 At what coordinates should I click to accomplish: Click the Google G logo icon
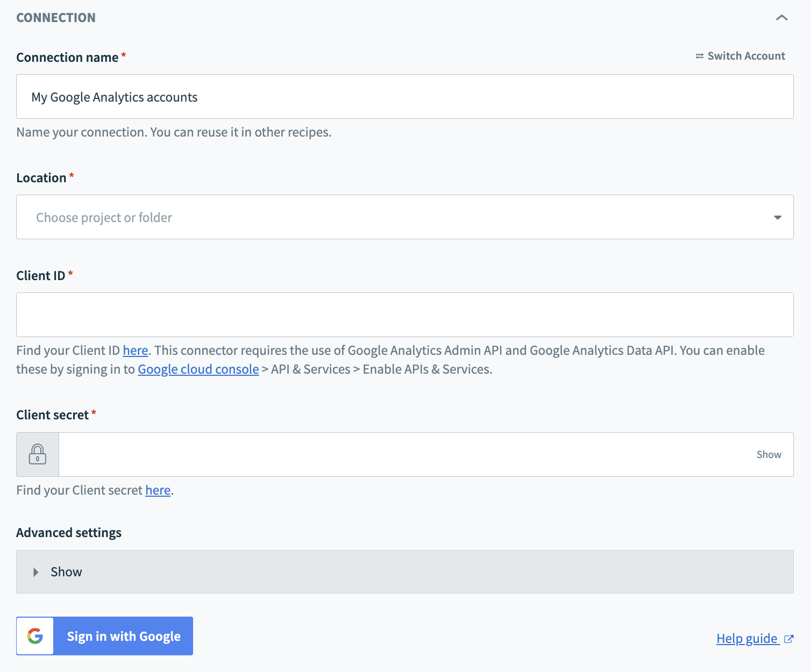click(x=34, y=636)
